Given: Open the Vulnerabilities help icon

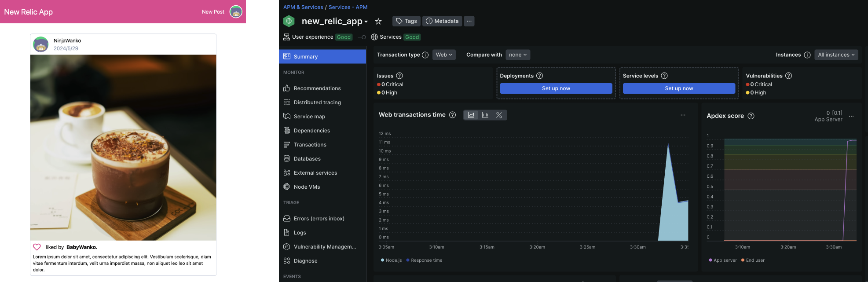Looking at the screenshot, I should point(789,76).
